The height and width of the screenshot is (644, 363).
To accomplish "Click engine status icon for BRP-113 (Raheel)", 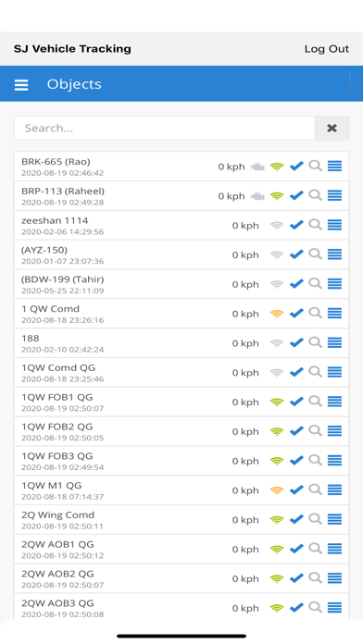I will [x=257, y=196].
